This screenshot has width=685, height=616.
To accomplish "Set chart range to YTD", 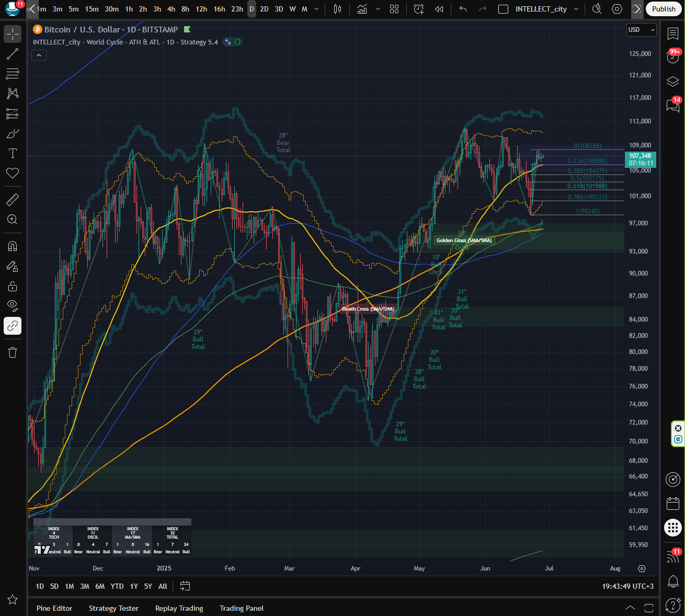I will (x=117, y=586).
